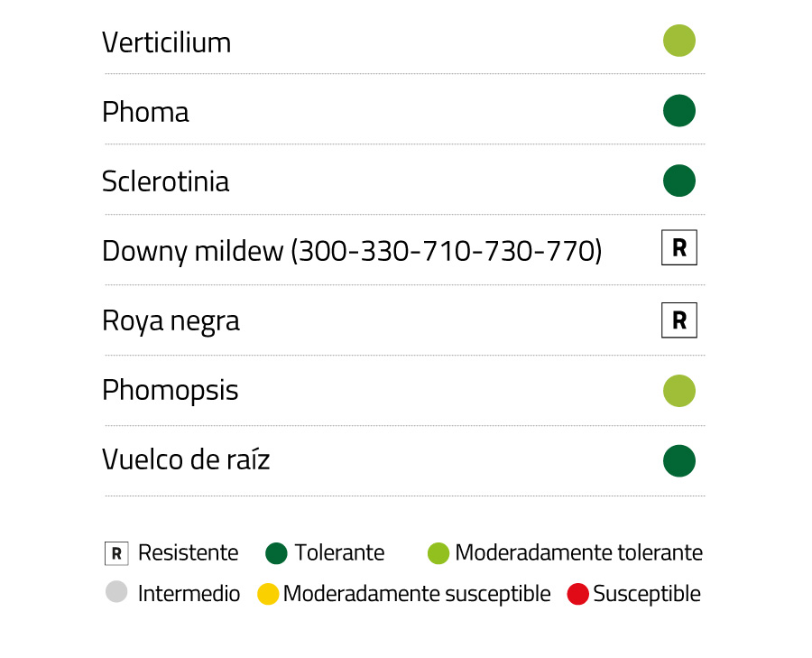812x658 pixels.
Task: Click the R icon in the Resistente legend
Action: click(116, 553)
